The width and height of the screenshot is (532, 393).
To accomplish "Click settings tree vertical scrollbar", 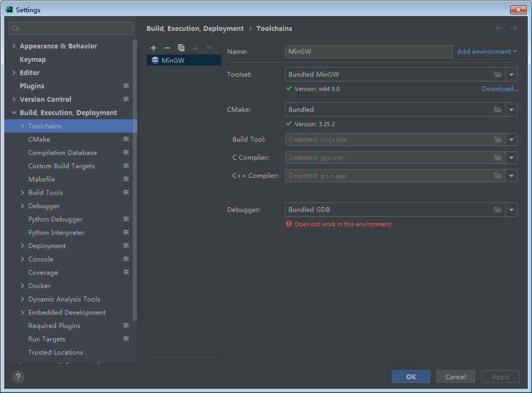I will (x=135, y=180).
